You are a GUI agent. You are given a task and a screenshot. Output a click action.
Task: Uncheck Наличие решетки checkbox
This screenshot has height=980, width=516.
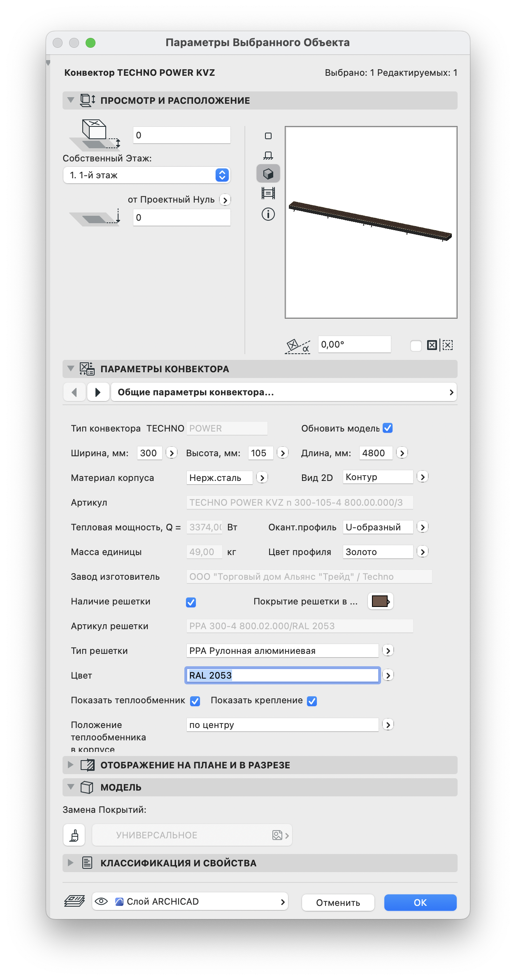click(x=191, y=602)
